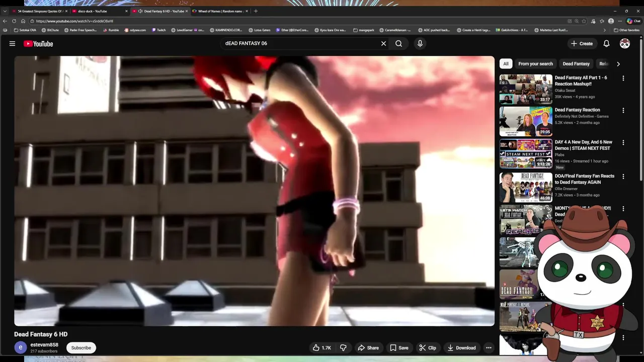The width and height of the screenshot is (644, 362).
Task: Open Dead Fantasy All Part 1-6 Reaction thumbnail
Action: tap(526, 89)
